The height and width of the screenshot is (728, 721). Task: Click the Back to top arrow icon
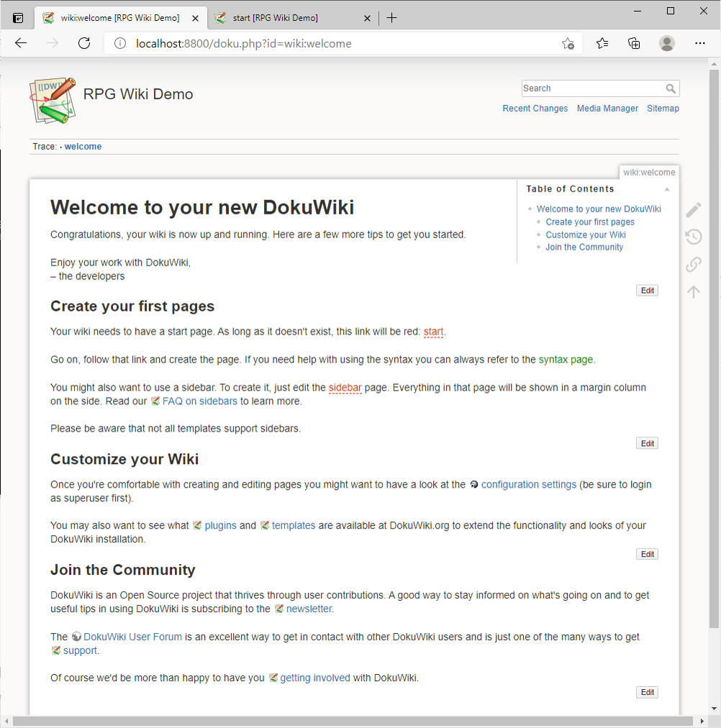click(694, 291)
